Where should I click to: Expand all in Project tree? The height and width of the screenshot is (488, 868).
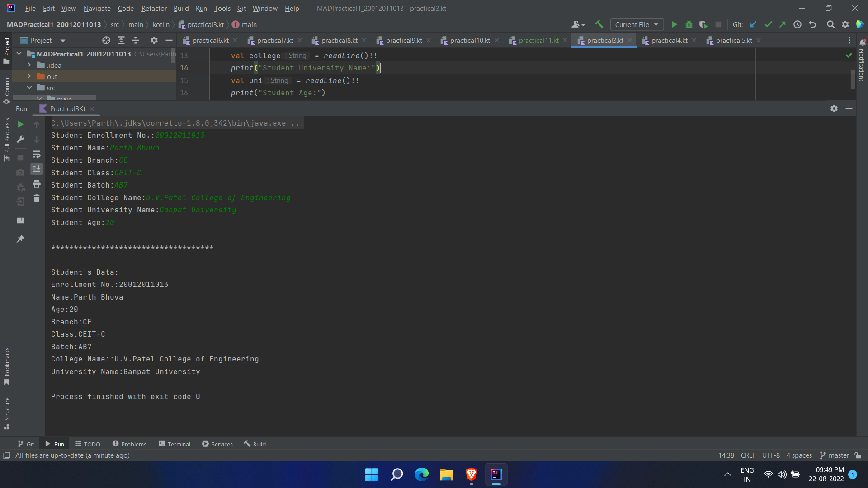point(121,40)
